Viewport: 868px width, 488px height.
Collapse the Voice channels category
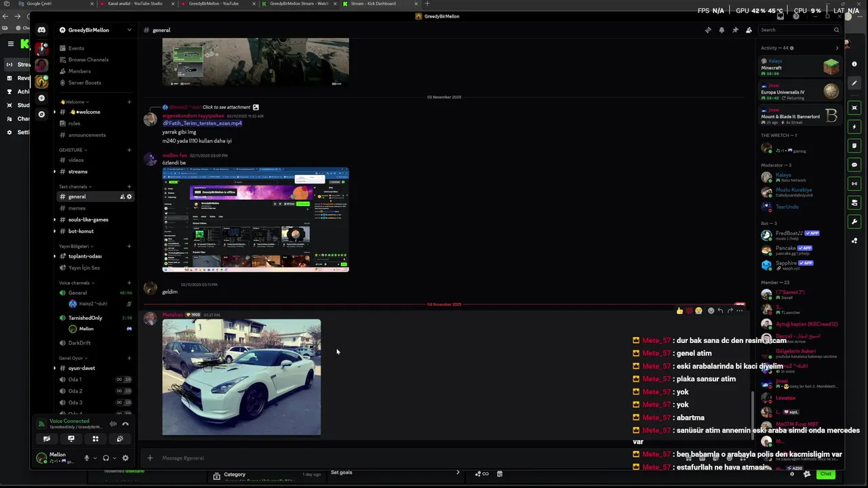pos(76,283)
